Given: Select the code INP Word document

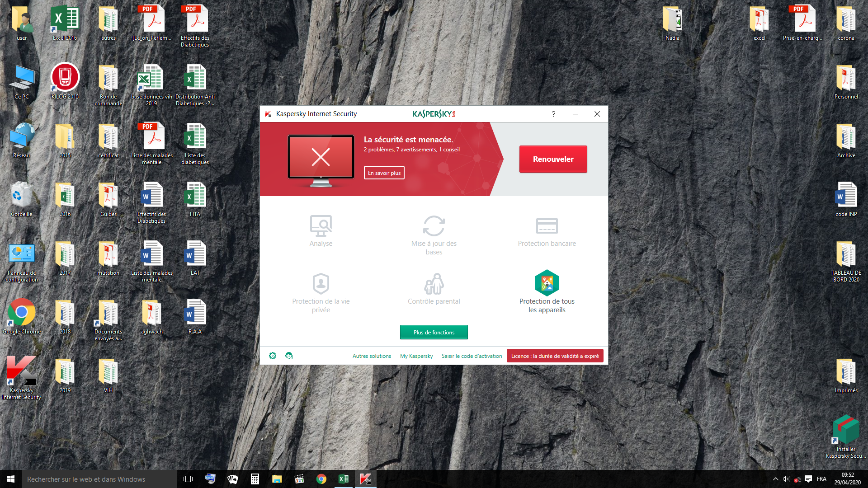Looking at the screenshot, I should point(846,199).
